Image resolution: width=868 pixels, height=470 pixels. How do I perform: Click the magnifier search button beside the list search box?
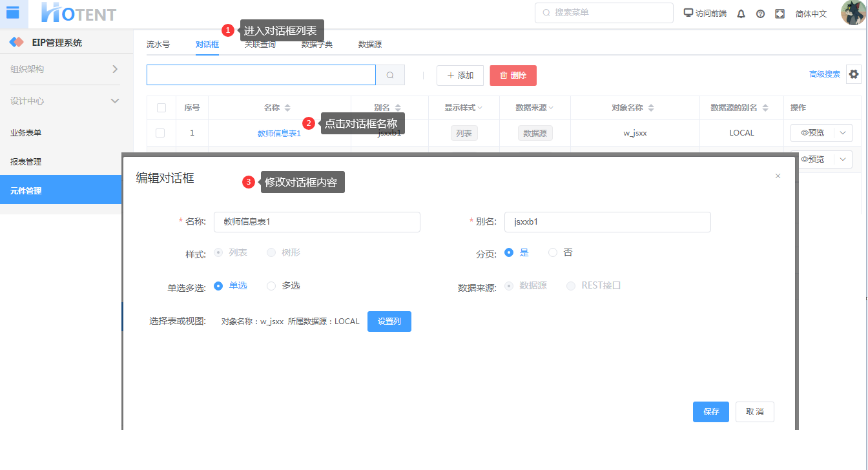click(x=390, y=75)
